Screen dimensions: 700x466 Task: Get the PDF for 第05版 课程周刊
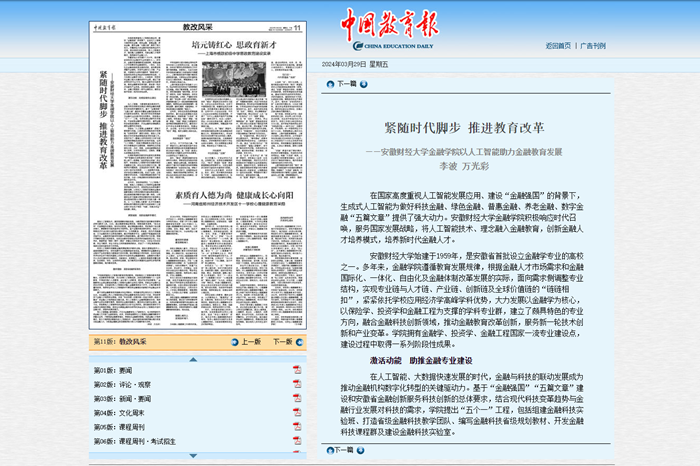(x=297, y=426)
